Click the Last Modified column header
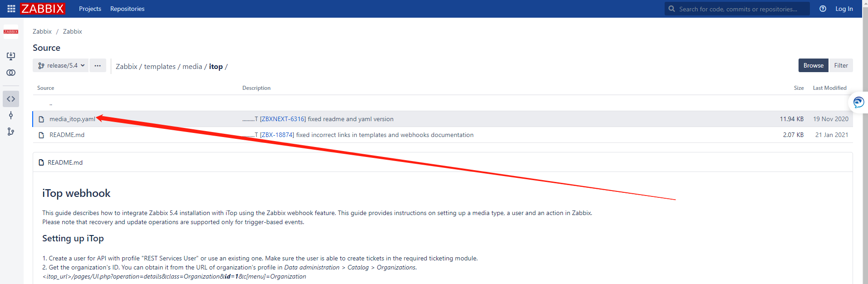This screenshot has height=284, width=868. click(829, 88)
